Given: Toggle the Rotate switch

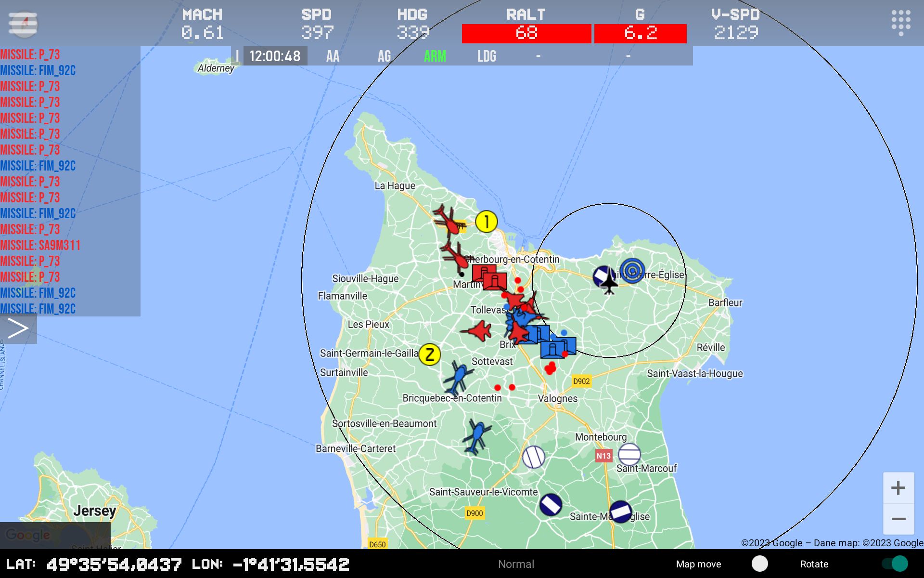Looking at the screenshot, I should [x=895, y=564].
